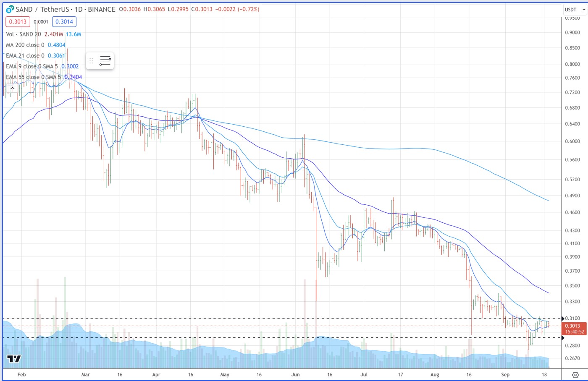The image size is (588, 381).
Task: Click the SAND coin logo icon
Action: pyautogui.click(x=10, y=9)
